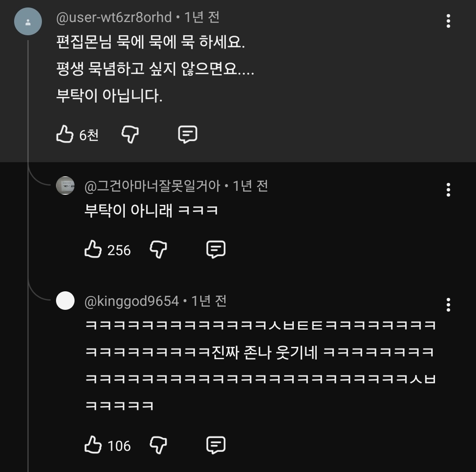Visit the @user-wt6zr8orhd channel link
Screen dimensions: 476x472
point(114,18)
